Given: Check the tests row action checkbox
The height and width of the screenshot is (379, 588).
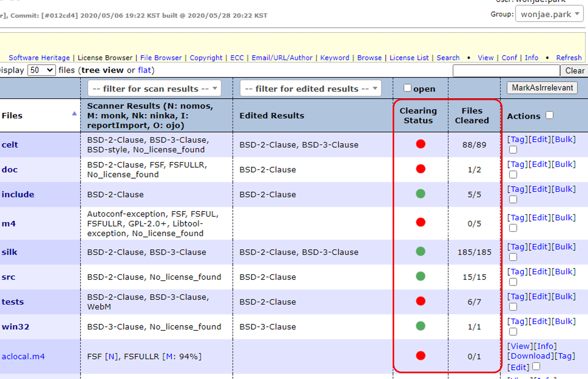Looking at the screenshot, I should point(513,307).
